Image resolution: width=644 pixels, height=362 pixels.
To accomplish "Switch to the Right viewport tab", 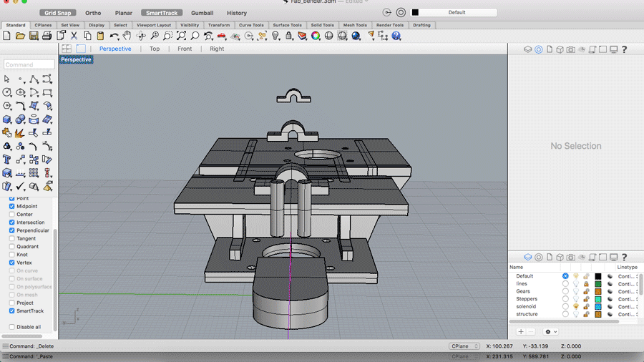I will [x=217, y=49].
